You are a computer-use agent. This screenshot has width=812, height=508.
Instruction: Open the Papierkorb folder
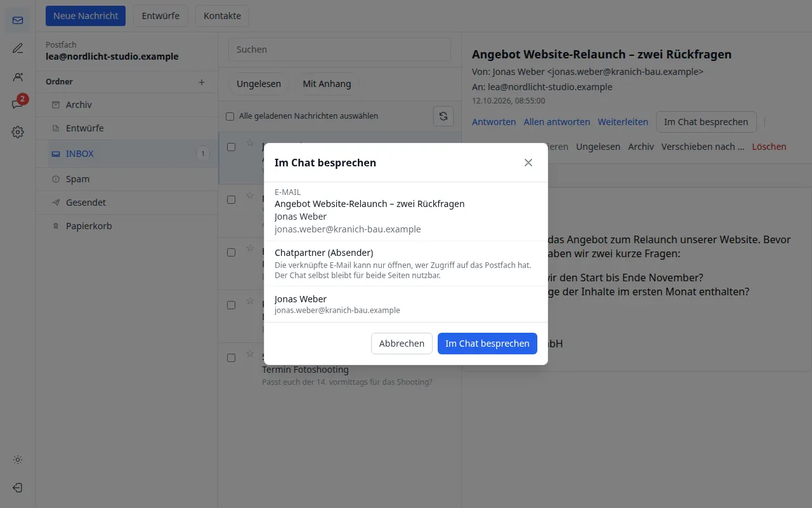point(126,226)
